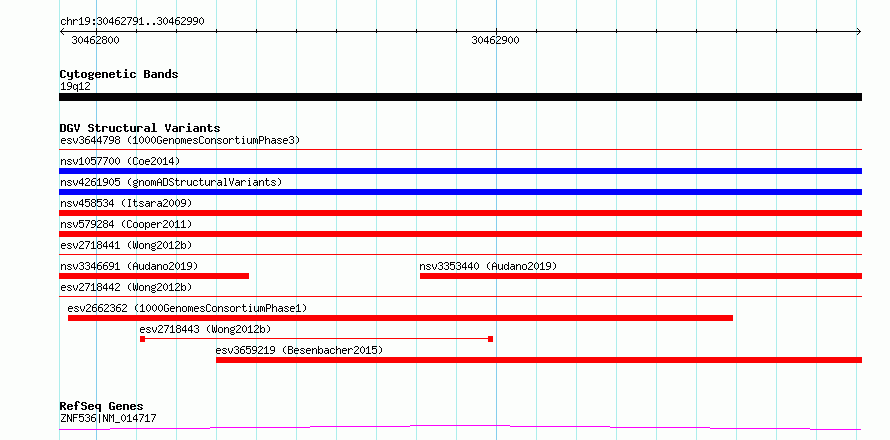Screen dimensions: 890x440
Task: Click the red bar under esv2662362
Action: (400, 318)
